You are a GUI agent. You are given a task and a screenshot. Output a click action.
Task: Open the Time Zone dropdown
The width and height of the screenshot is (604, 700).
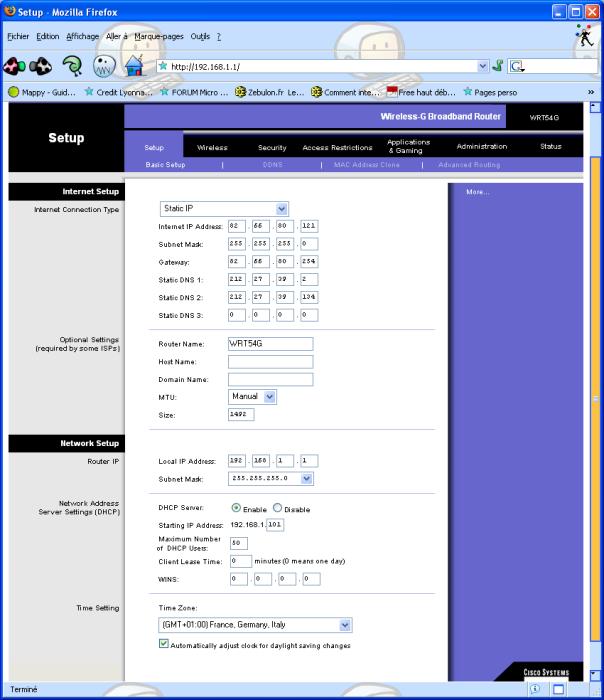[255, 625]
